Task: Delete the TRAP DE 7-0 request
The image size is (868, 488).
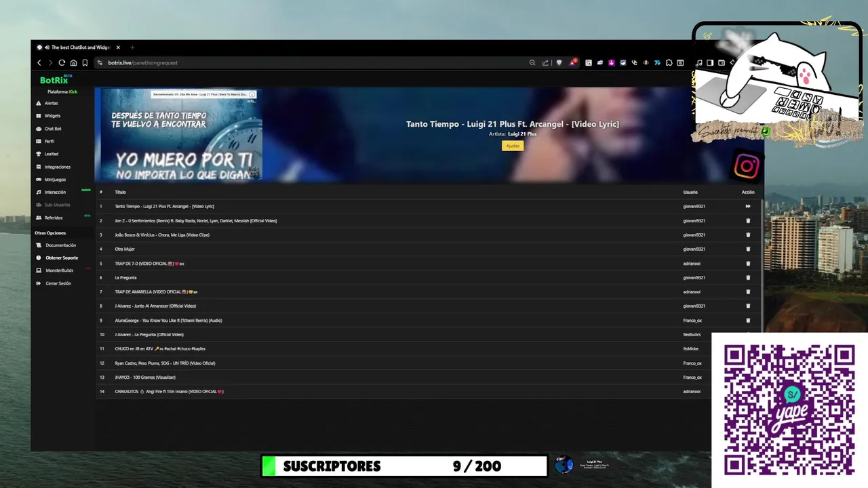Action: click(x=748, y=263)
